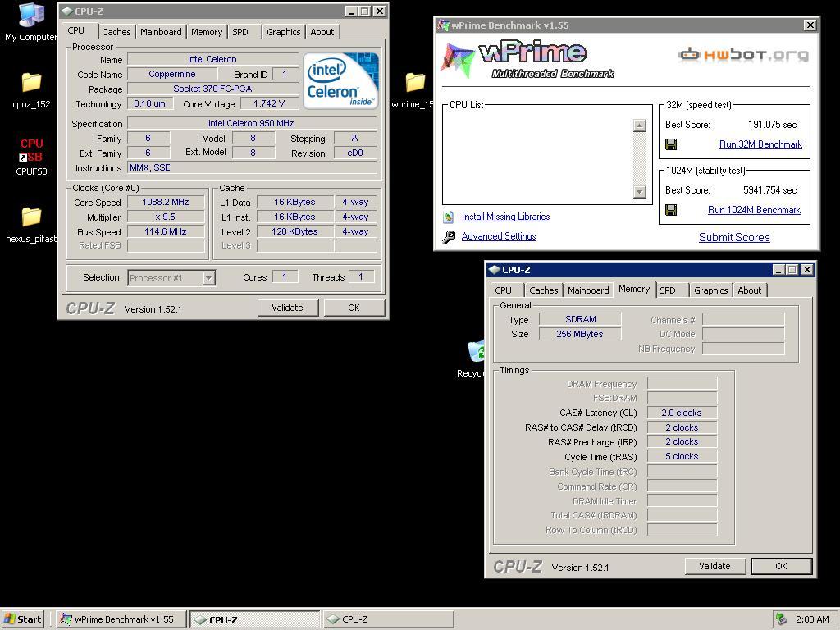Open the Windows Start button
Image resolution: width=840 pixels, height=630 pixels.
[22, 619]
